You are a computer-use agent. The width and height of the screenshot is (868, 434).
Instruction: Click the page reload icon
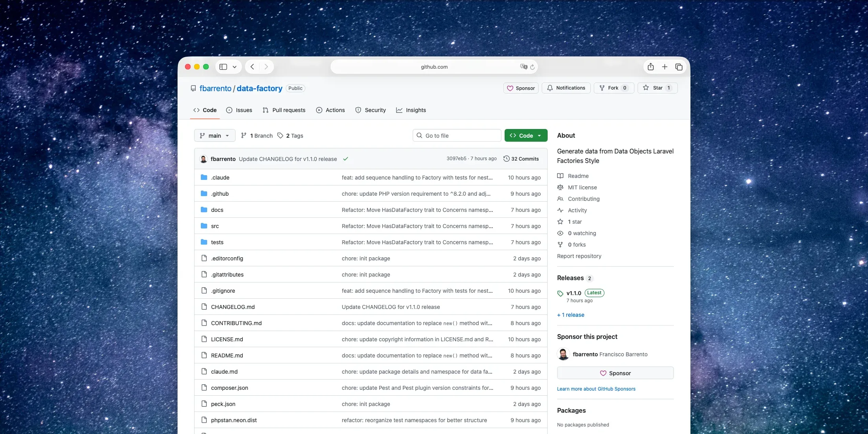point(533,67)
